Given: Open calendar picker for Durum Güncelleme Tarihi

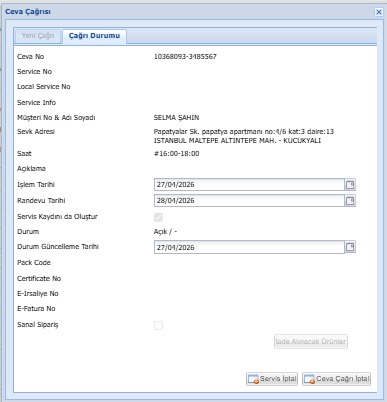Looking at the screenshot, I should coord(350,247).
